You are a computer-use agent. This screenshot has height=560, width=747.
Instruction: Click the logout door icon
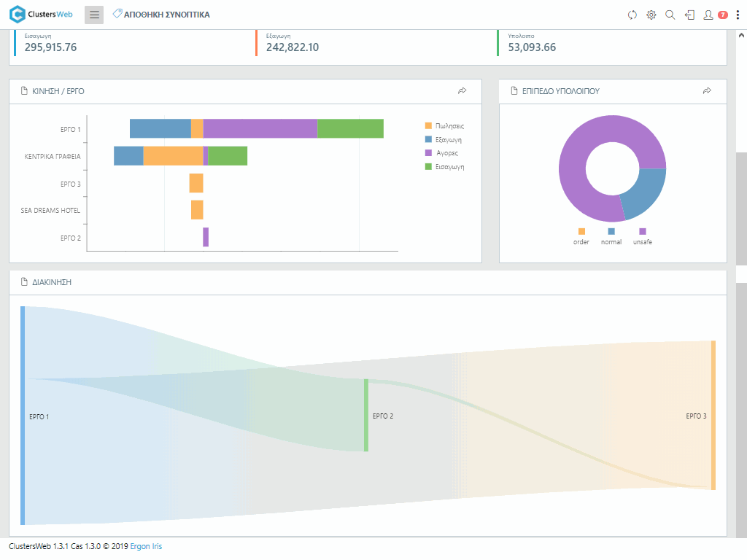point(689,15)
